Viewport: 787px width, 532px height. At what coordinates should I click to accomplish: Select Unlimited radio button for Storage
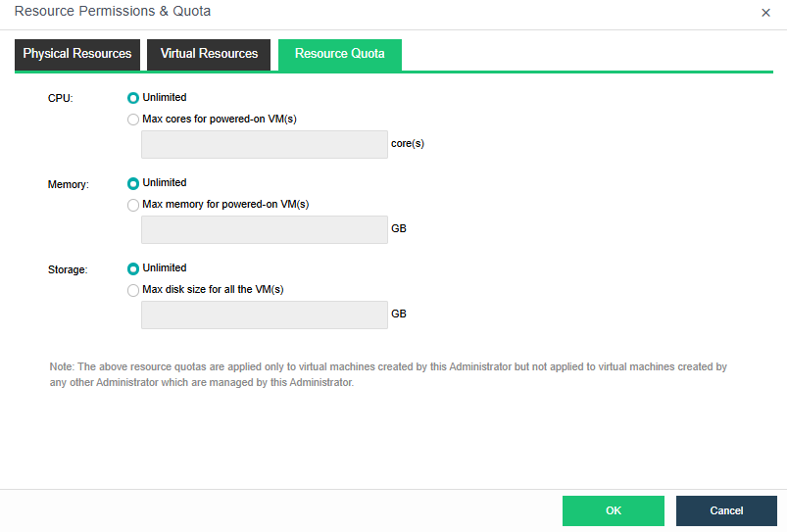coord(133,268)
